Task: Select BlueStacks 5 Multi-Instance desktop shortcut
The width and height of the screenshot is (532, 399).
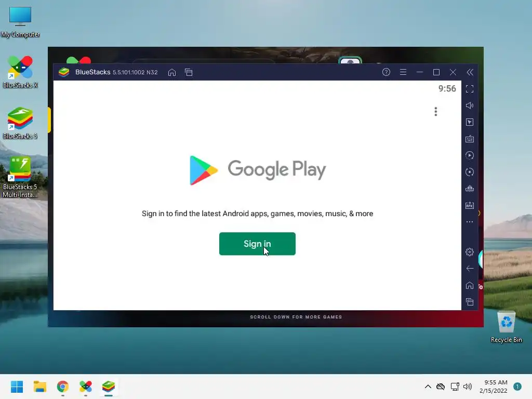Action: click(20, 177)
